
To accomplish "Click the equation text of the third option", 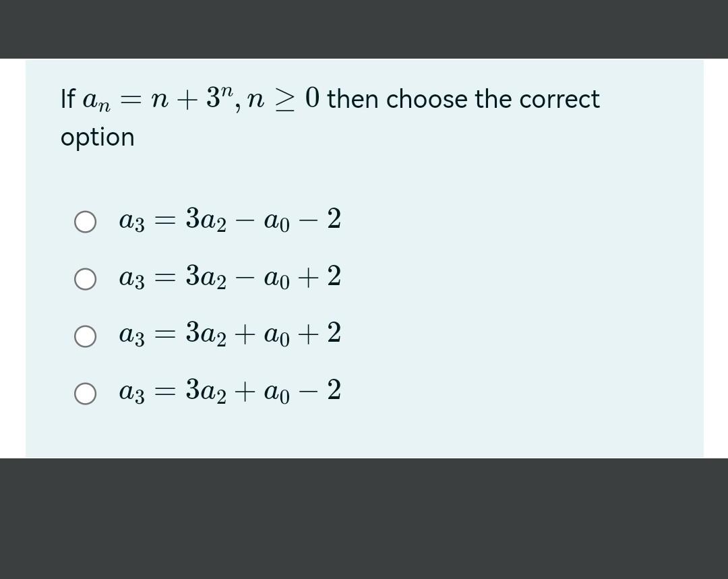I will pyautogui.click(x=229, y=335).
